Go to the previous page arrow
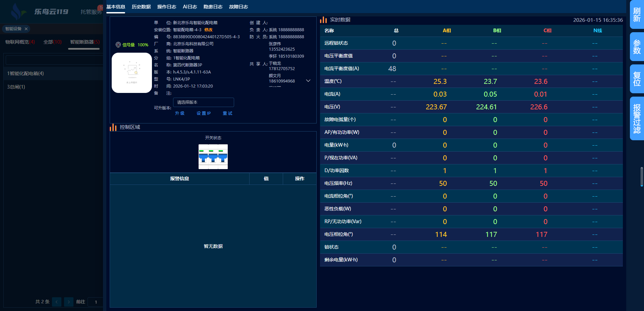This screenshot has width=644, height=311. 57,302
